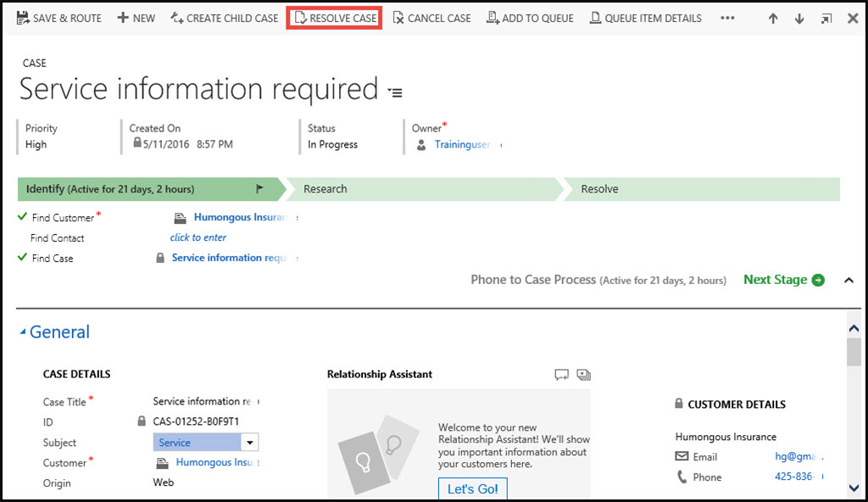Image resolution: width=868 pixels, height=502 pixels.
Task: Click the Let's Go! button
Action: tap(472, 489)
